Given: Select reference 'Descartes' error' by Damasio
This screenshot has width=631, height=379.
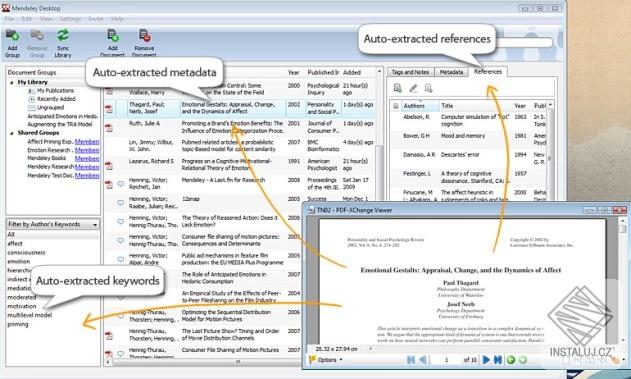Looking at the screenshot, I should click(x=460, y=154).
